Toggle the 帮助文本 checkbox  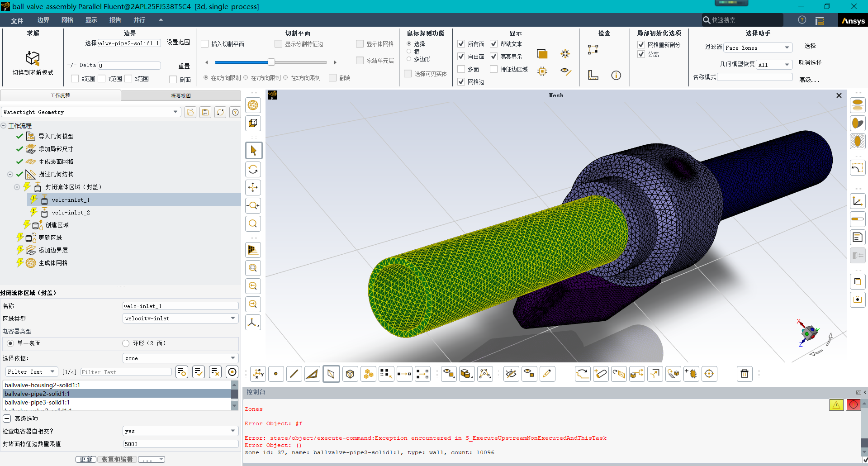493,44
